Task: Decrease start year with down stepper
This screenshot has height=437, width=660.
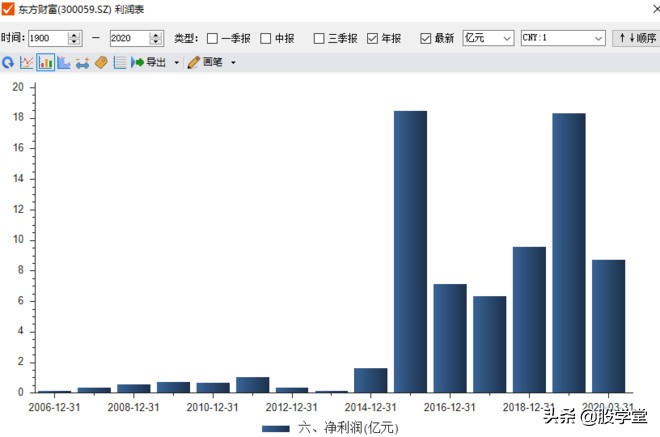Action: (x=74, y=42)
